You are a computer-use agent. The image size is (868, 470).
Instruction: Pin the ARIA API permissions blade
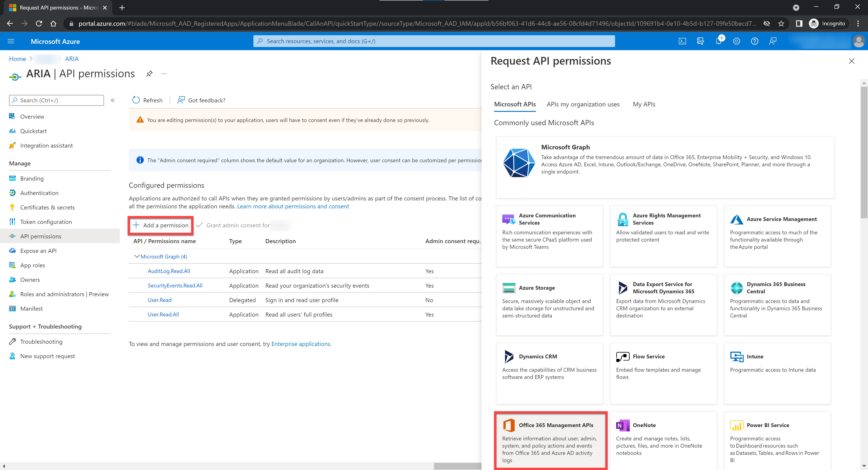coord(149,74)
